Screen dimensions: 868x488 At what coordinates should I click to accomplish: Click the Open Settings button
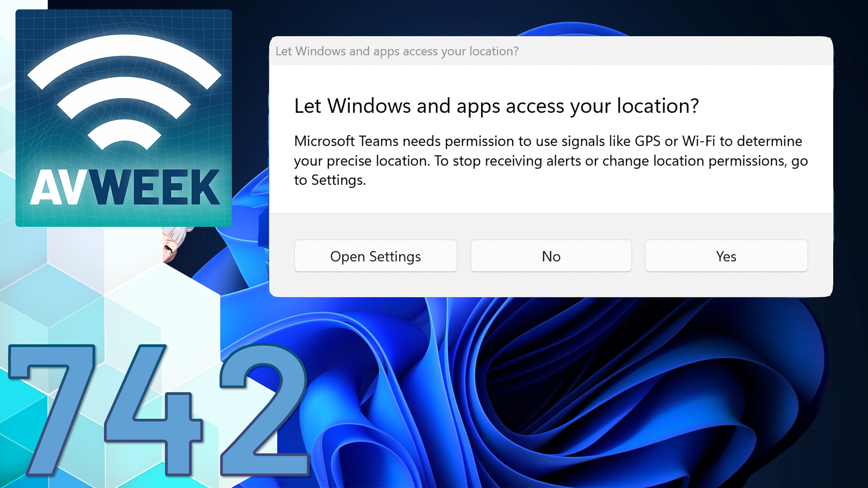[x=375, y=256]
